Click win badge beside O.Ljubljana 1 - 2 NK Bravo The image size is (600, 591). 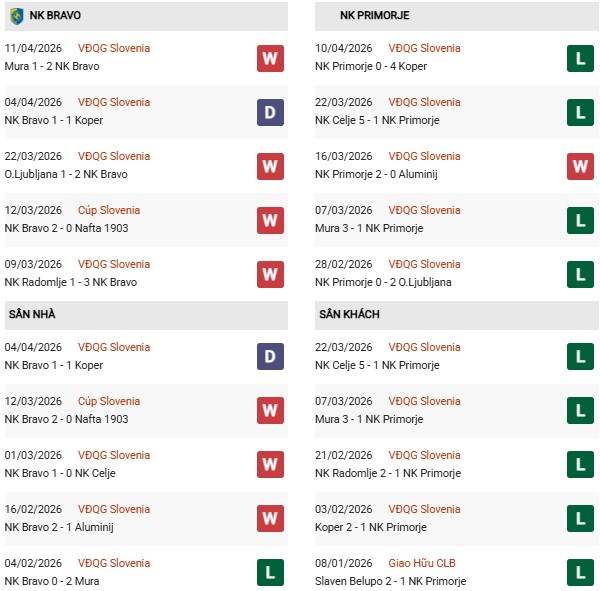270,166
